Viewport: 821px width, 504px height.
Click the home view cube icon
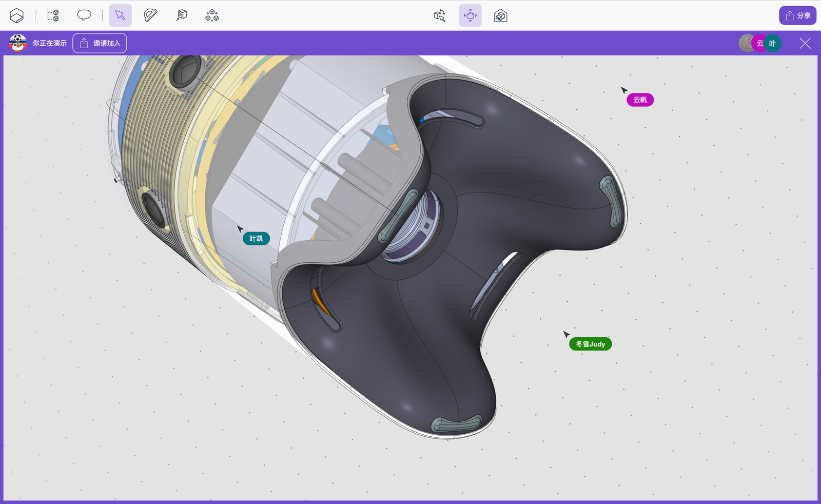tap(500, 16)
